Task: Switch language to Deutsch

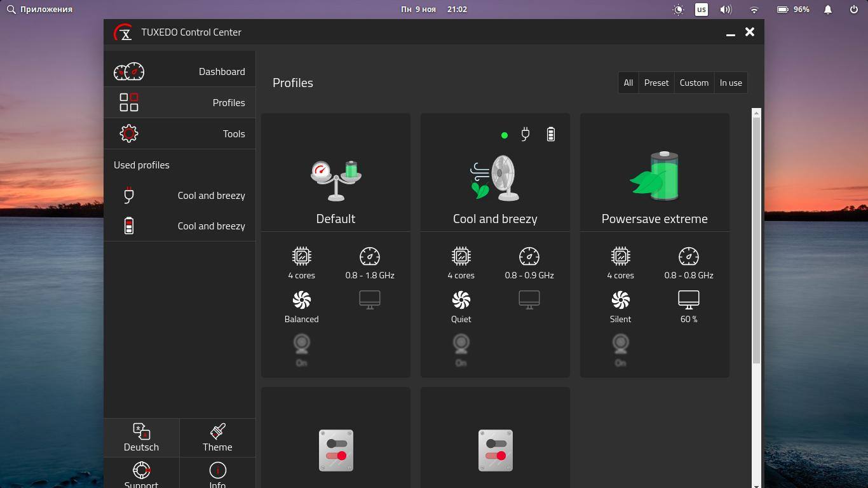Action: pyautogui.click(x=142, y=438)
